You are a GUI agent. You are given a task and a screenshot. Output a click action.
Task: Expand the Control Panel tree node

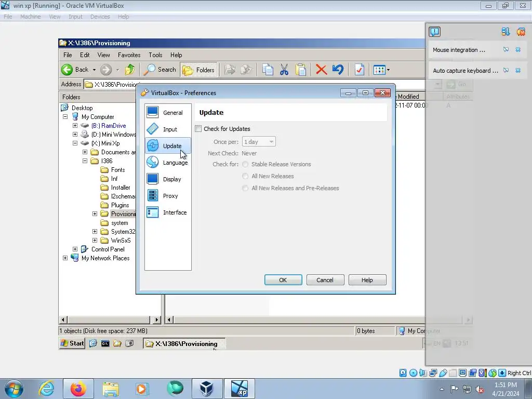tap(75, 249)
